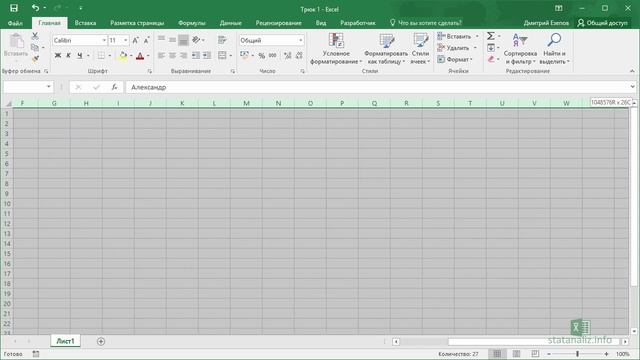640x360 pixels.
Task: Switch to the Рецензирование tab
Action: pyautogui.click(x=278, y=23)
